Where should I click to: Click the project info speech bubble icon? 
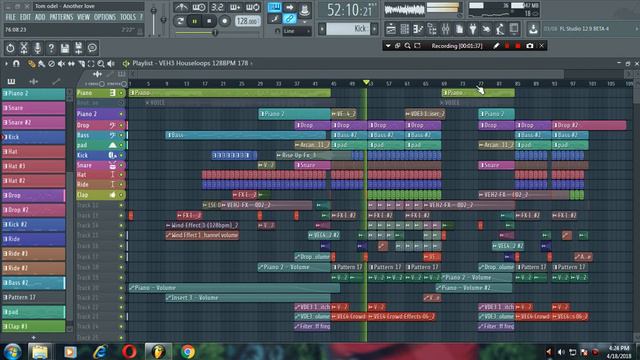[x=92, y=48]
